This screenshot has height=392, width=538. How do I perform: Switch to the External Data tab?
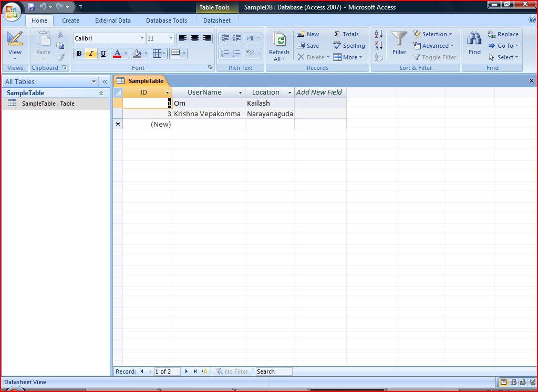(x=113, y=20)
